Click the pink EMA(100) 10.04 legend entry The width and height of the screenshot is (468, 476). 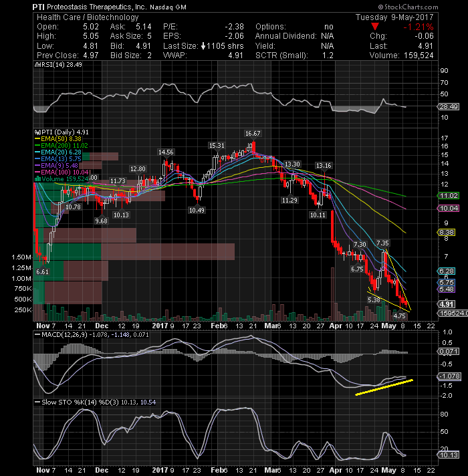[62, 172]
